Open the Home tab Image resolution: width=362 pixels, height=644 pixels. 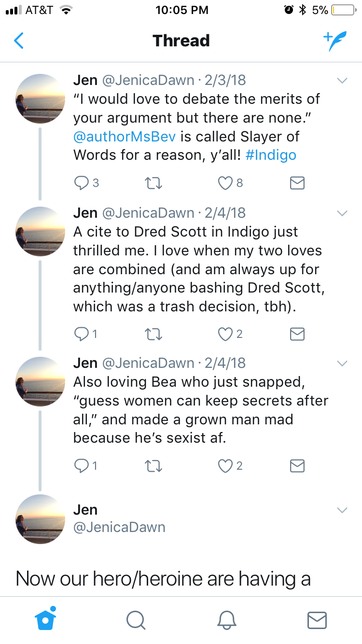[46, 619]
